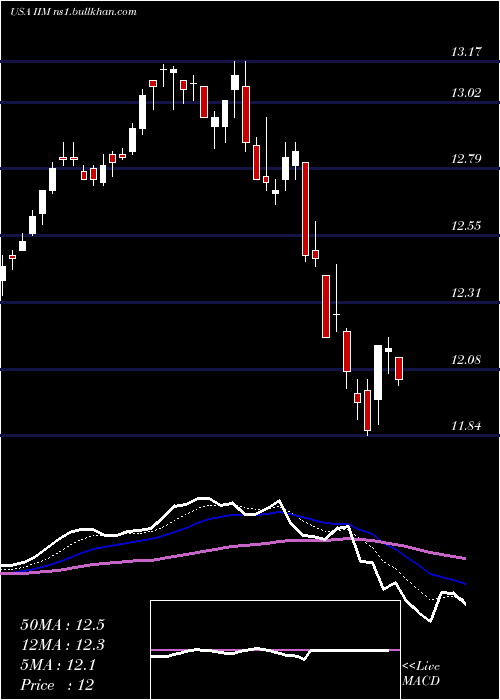
Task: Click the 13.02 price level label
Action: coord(466,93)
